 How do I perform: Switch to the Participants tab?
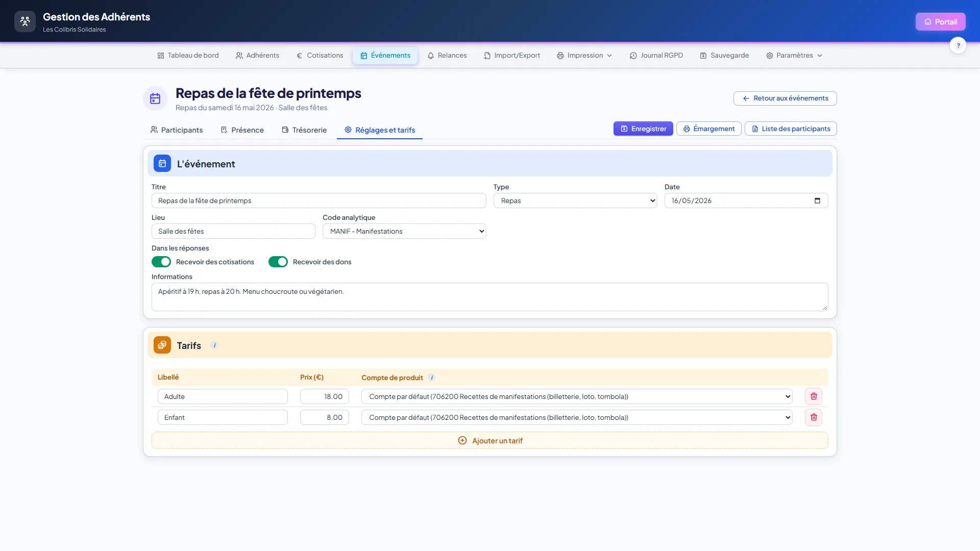pyautogui.click(x=177, y=130)
